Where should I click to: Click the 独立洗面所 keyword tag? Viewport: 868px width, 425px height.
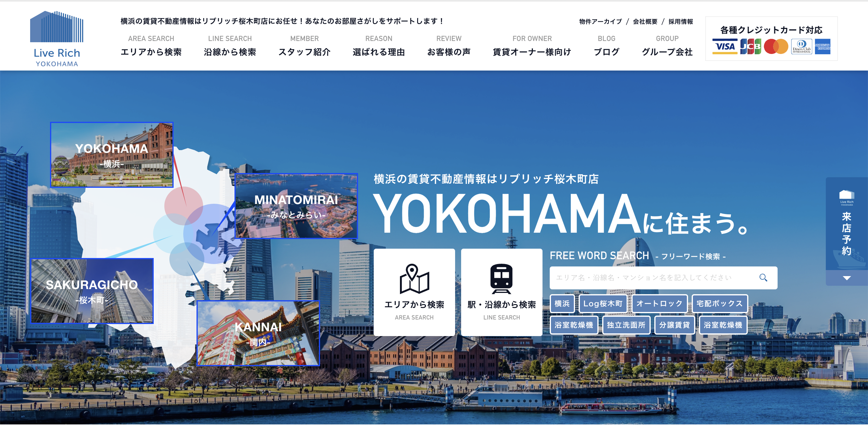626,325
